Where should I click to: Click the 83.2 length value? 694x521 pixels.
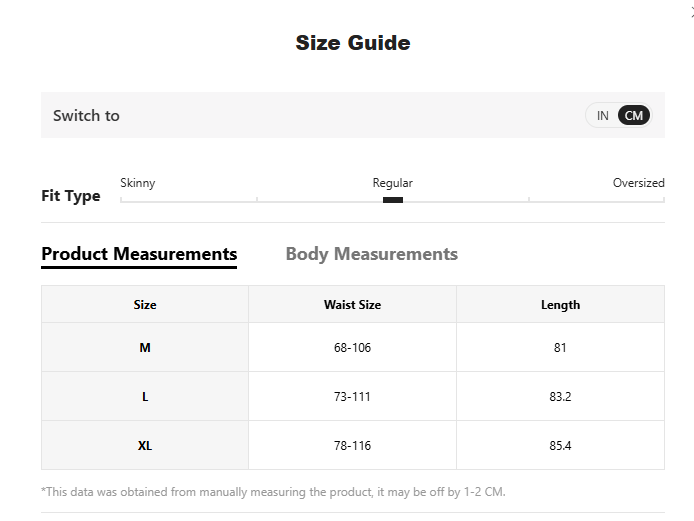(560, 397)
